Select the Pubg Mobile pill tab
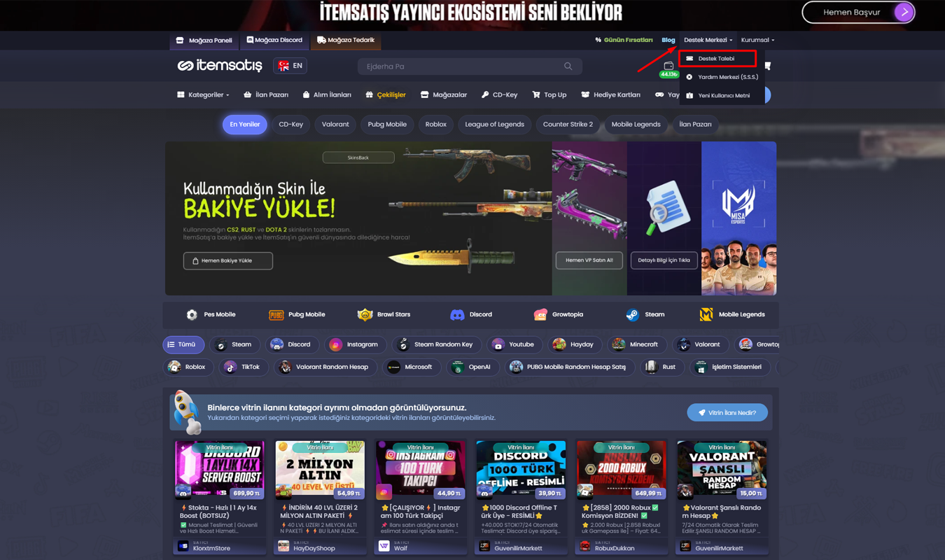 pos(387,125)
